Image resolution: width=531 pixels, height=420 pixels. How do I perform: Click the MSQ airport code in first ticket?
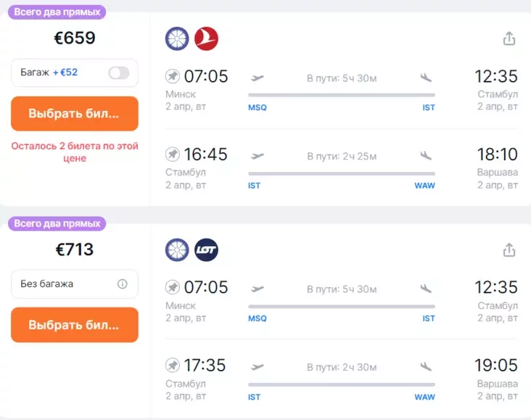point(258,107)
